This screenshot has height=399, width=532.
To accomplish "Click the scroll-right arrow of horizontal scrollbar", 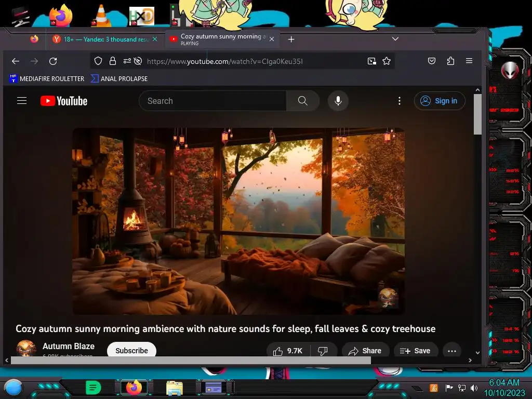I will (470, 361).
